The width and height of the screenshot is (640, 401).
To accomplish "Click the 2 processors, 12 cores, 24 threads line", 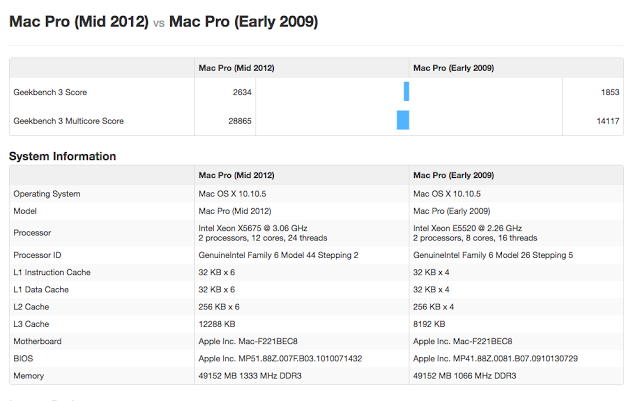I will tap(263, 238).
